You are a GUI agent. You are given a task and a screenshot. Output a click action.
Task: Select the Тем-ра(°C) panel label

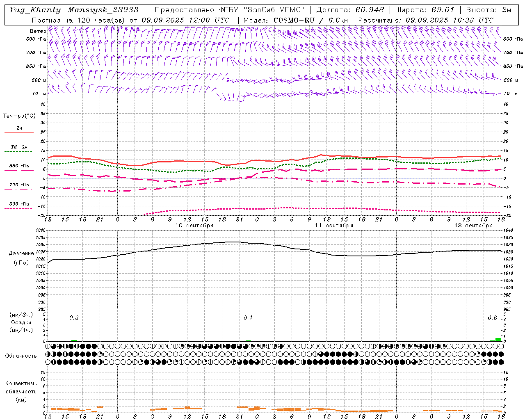click(19, 116)
